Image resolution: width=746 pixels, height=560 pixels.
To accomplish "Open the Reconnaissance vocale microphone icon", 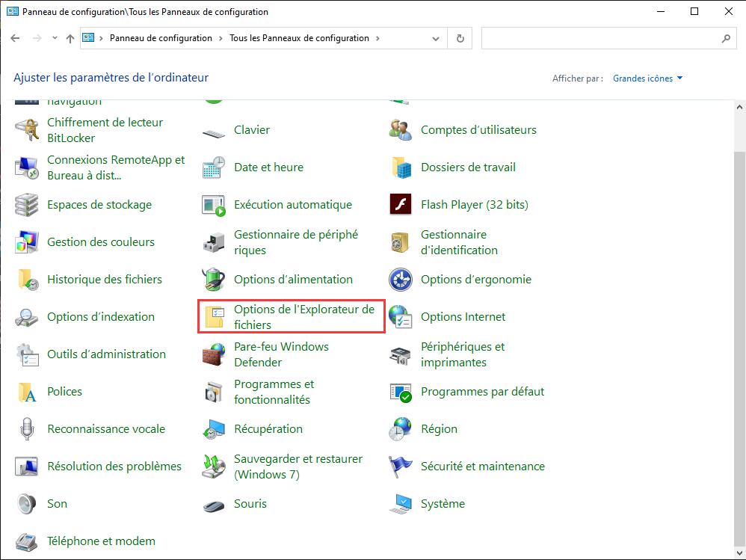I will (x=27, y=429).
